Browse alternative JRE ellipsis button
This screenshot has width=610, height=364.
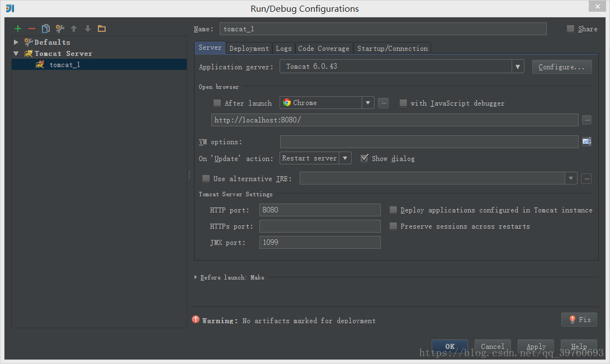click(x=587, y=178)
